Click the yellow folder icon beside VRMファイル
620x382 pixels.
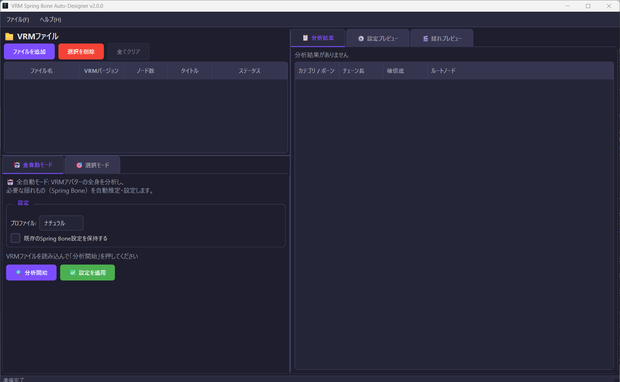click(x=9, y=37)
